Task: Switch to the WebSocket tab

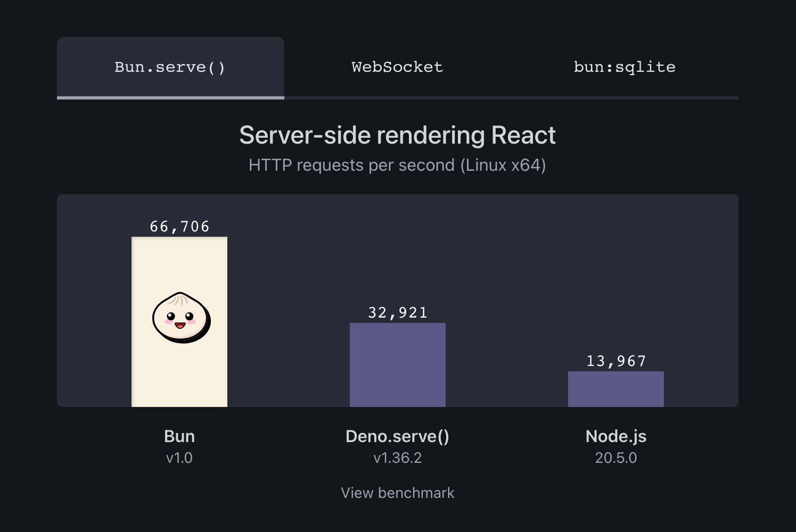Action: pyautogui.click(x=397, y=66)
